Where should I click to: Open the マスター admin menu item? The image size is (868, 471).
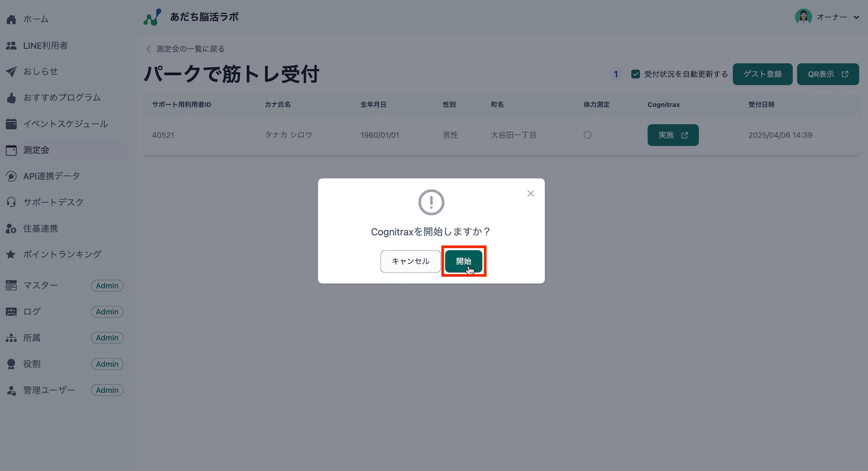pyautogui.click(x=40, y=285)
